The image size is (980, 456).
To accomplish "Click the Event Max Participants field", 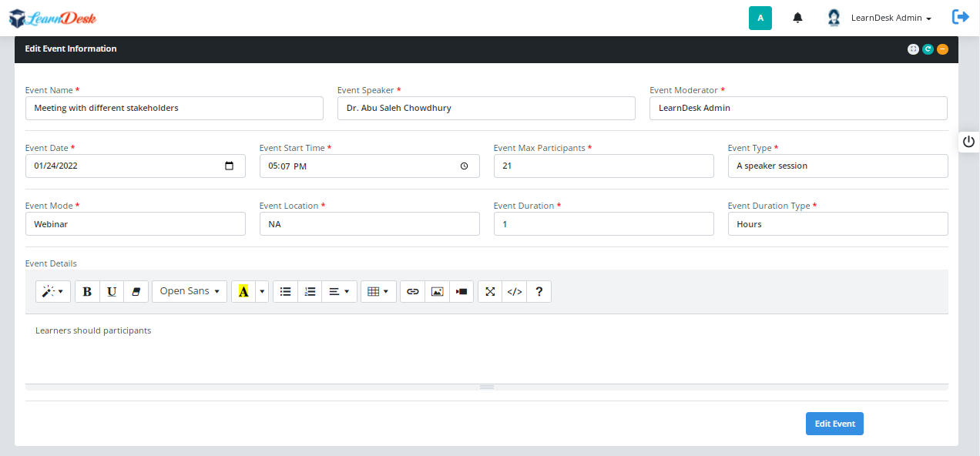I will click(604, 166).
